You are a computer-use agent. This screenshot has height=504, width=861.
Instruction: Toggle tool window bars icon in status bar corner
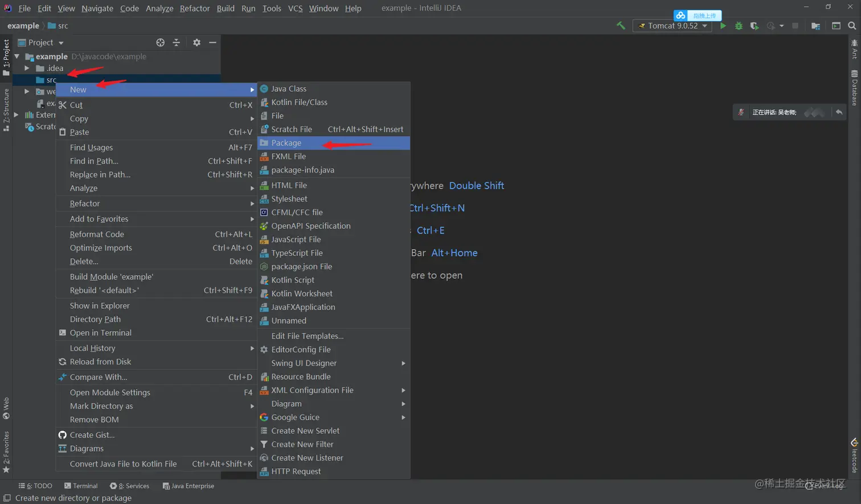7,498
